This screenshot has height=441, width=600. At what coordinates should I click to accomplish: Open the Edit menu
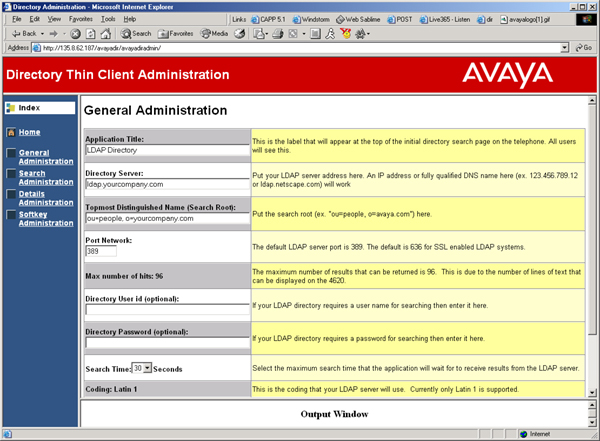pos(34,19)
